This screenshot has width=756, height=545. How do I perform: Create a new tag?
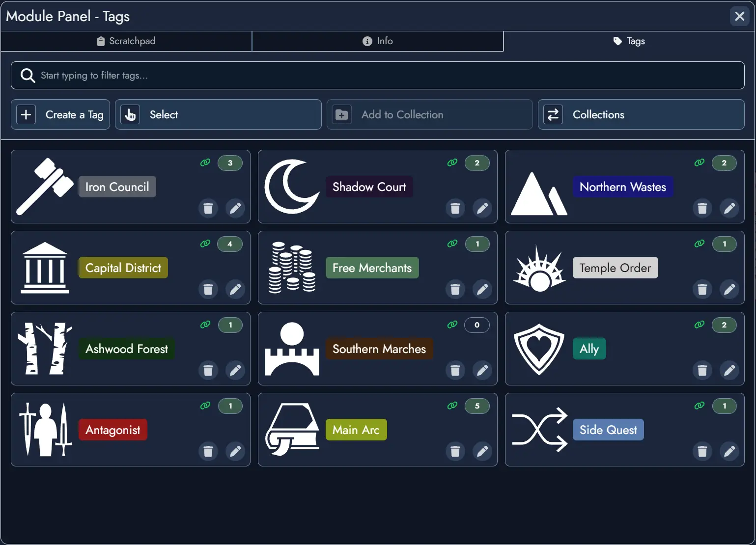tap(60, 114)
